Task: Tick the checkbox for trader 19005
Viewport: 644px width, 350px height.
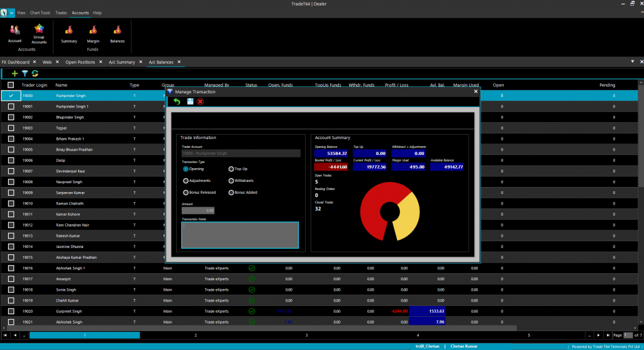Action: [x=11, y=150]
